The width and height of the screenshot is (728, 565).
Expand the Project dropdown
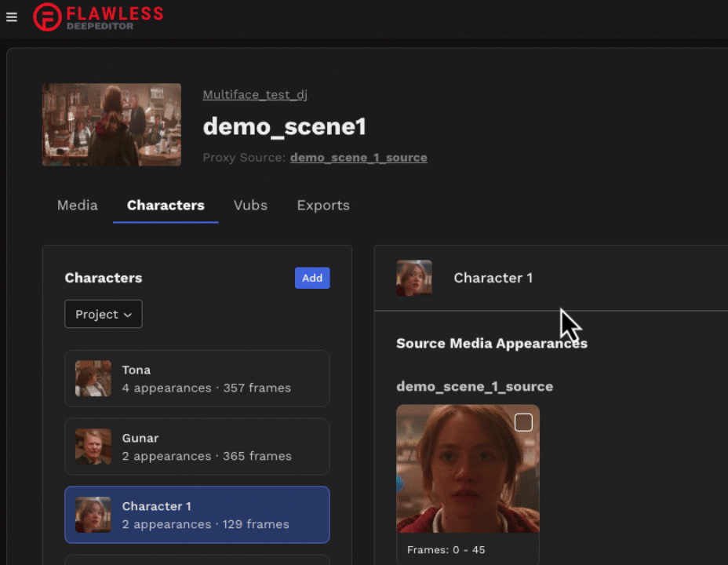point(104,314)
